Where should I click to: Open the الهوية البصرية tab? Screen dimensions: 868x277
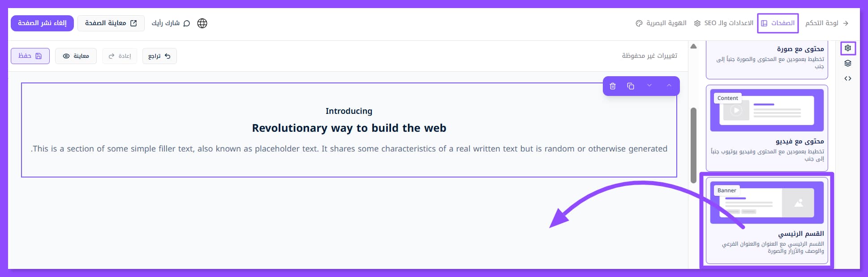click(661, 23)
